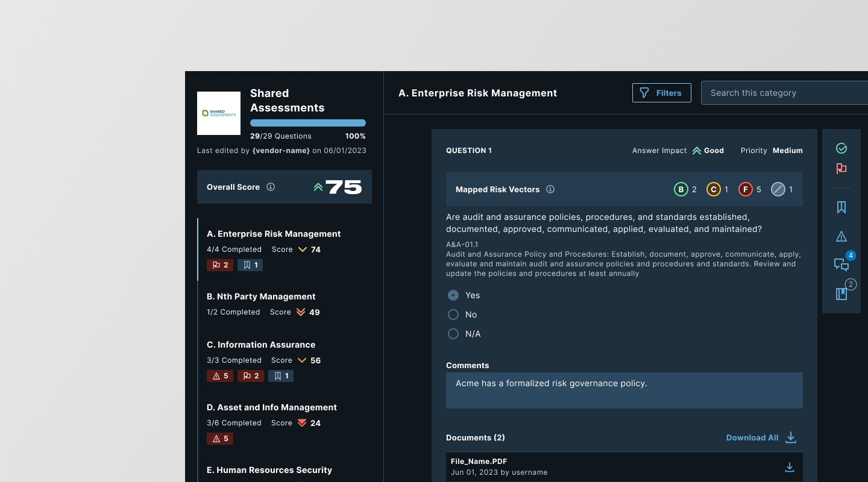Click the A&A-01.1 control reference text
This screenshot has height=482, width=868.
click(x=462, y=245)
